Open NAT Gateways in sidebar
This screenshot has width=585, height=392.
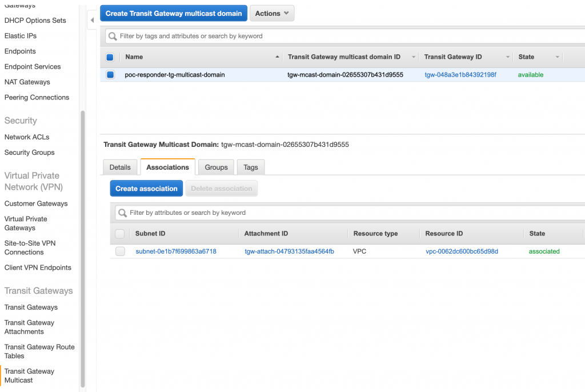(x=27, y=82)
